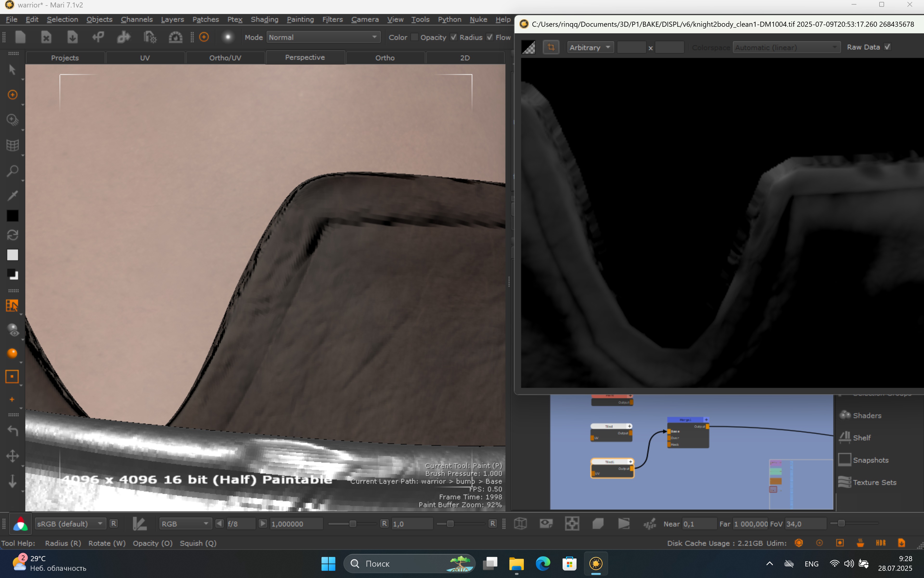This screenshot has height=578, width=924.
Task: Select the Paint tool in left toolbar
Action: click(x=12, y=94)
